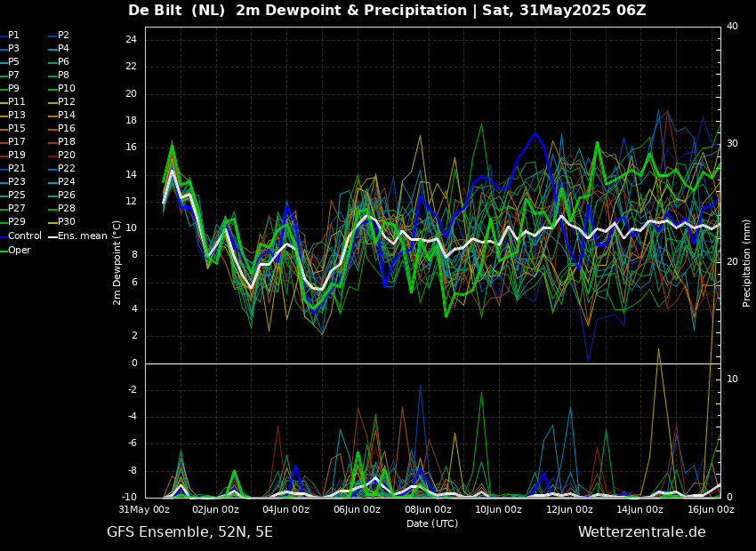
Task: Click the 30 precipitation axis value
Action: [x=732, y=144]
